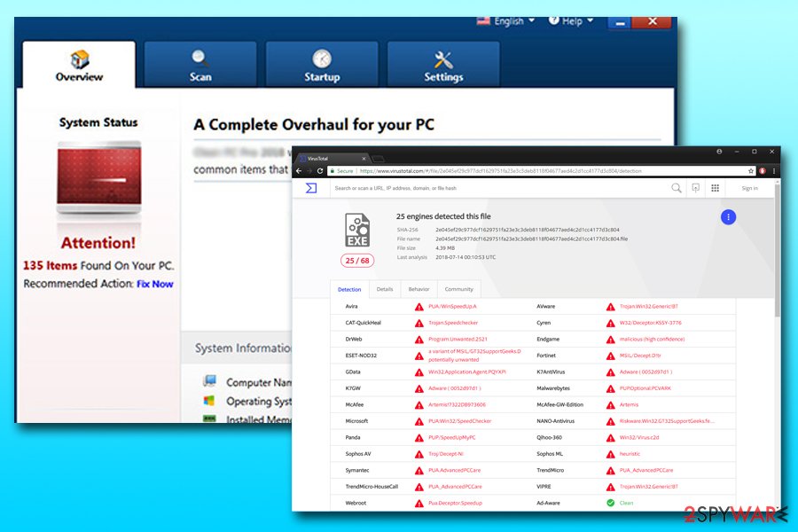Click the Sign in link
Screen dimensions: 798x532
tap(749, 188)
